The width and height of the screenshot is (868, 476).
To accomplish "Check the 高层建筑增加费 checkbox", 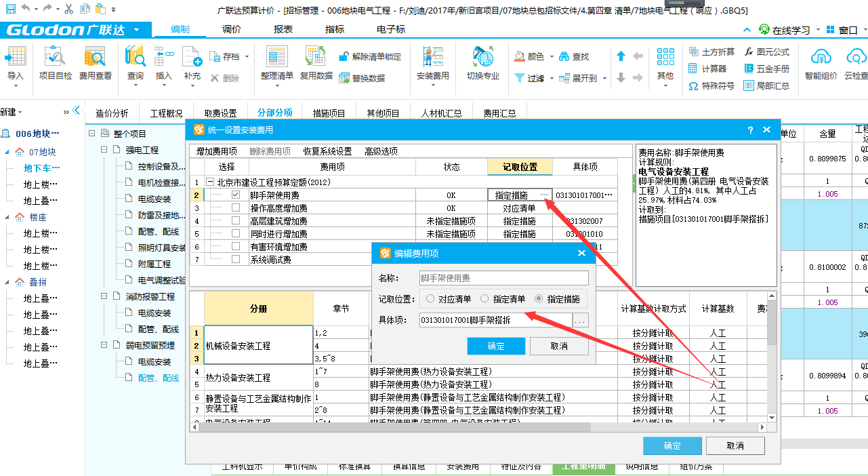I will pyautogui.click(x=236, y=221).
